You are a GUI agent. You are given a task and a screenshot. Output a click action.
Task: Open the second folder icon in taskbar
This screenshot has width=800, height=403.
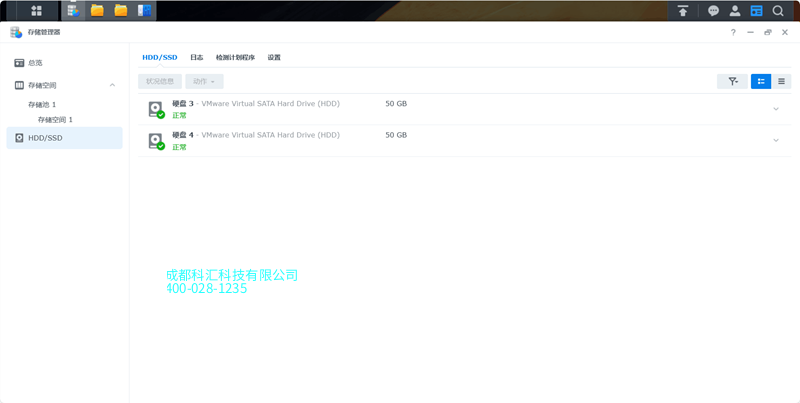pyautogui.click(x=121, y=11)
